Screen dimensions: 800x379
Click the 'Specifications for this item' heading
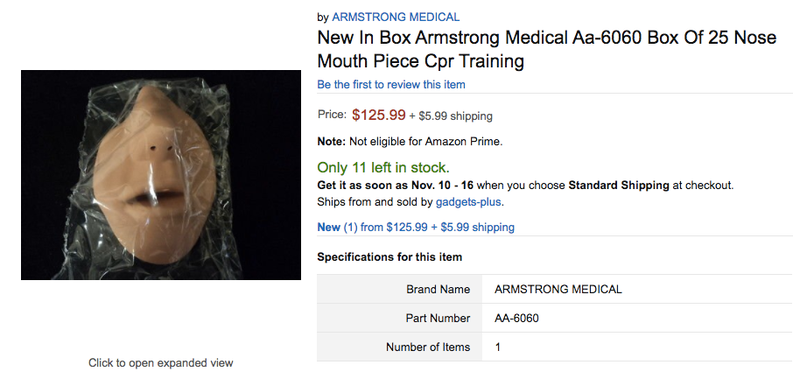[x=390, y=257]
